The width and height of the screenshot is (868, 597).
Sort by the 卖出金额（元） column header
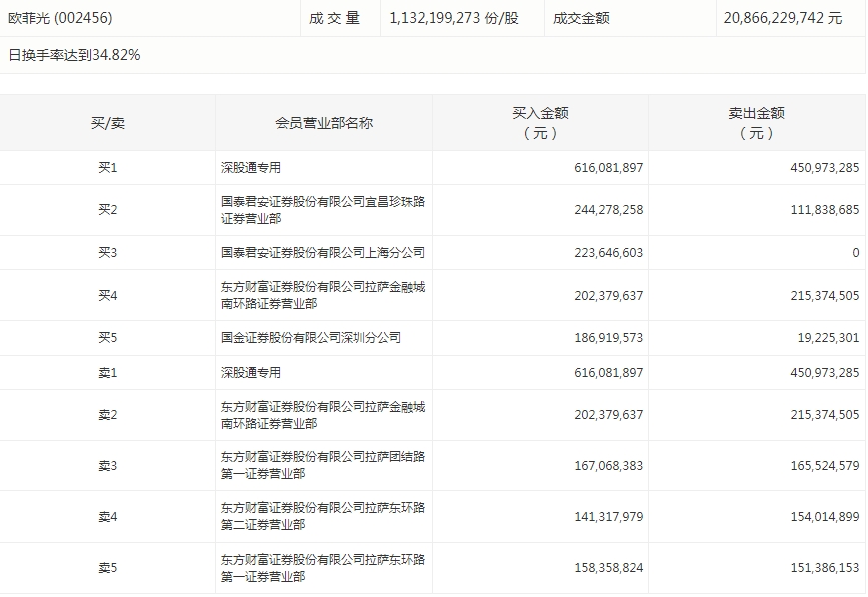pos(756,123)
